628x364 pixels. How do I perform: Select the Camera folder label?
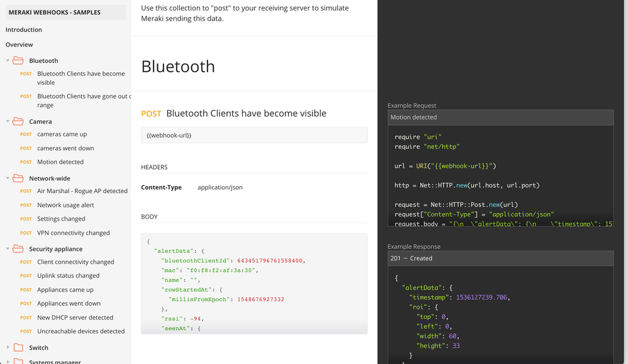click(x=40, y=121)
